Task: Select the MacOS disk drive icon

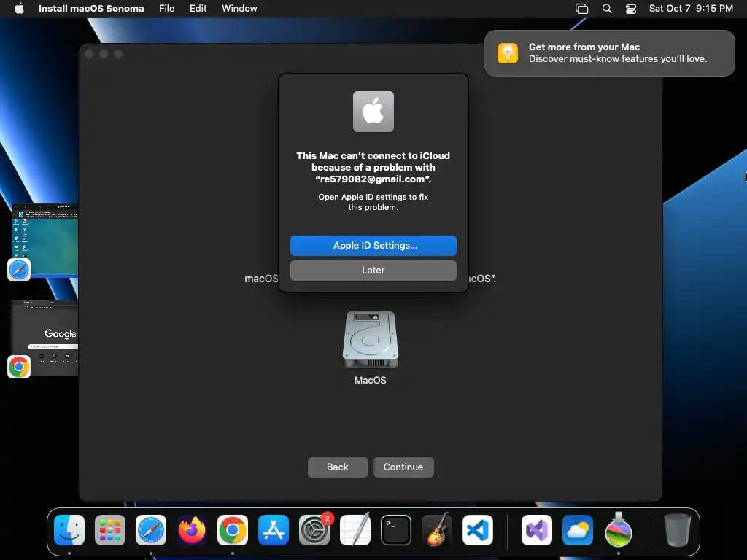Action: click(370, 340)
